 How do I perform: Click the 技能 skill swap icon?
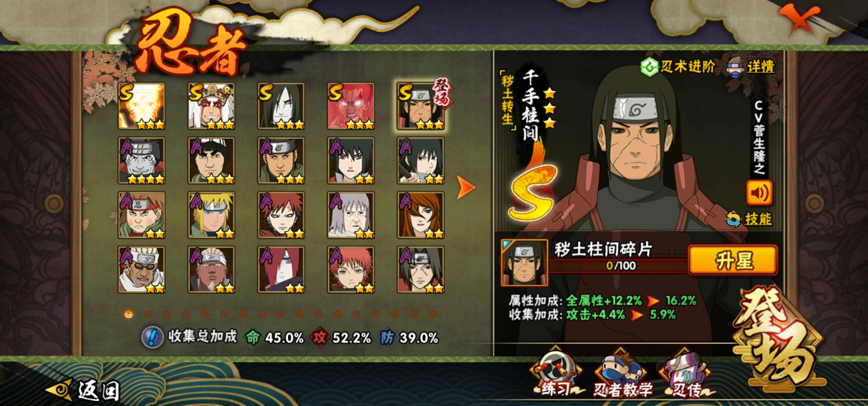pyautogui.click(x=733, y=219)
